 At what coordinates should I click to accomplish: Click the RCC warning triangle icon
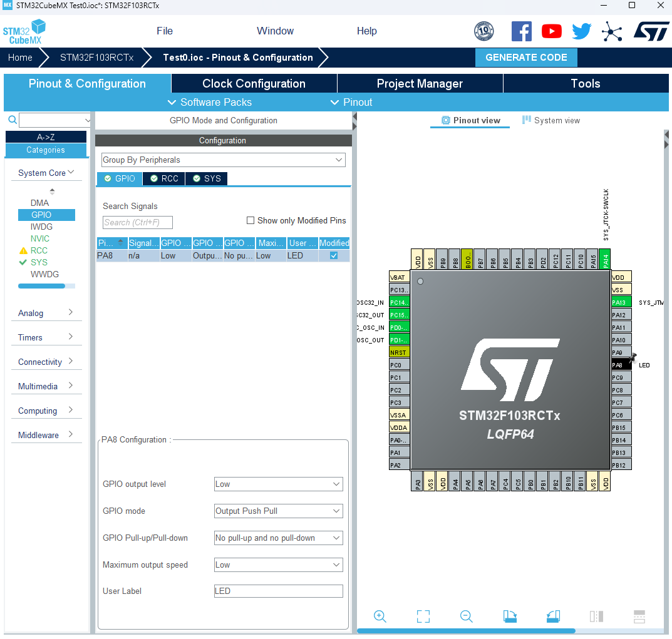23,250
